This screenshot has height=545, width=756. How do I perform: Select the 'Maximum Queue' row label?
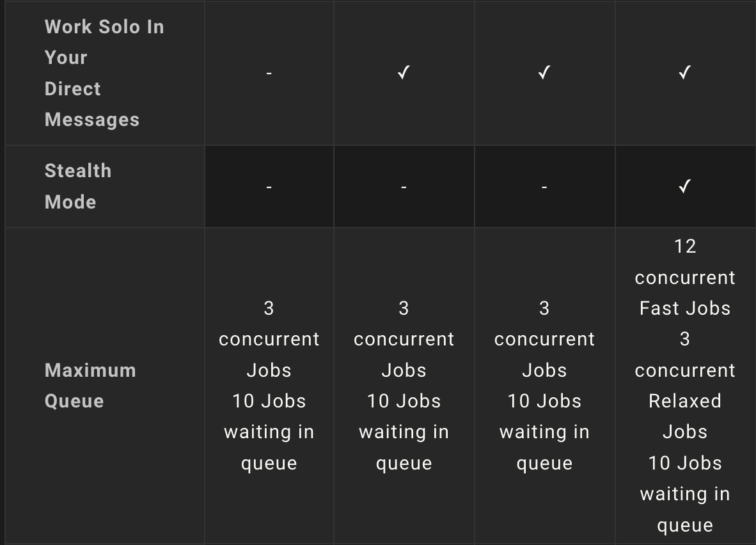tap(90, 386)
